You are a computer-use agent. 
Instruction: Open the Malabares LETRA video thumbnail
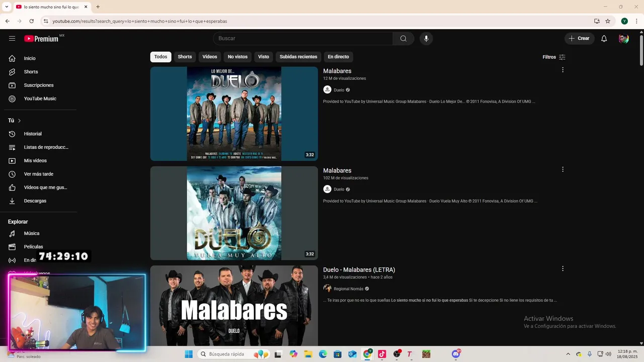pyautogui.click(x=234, y=306)
